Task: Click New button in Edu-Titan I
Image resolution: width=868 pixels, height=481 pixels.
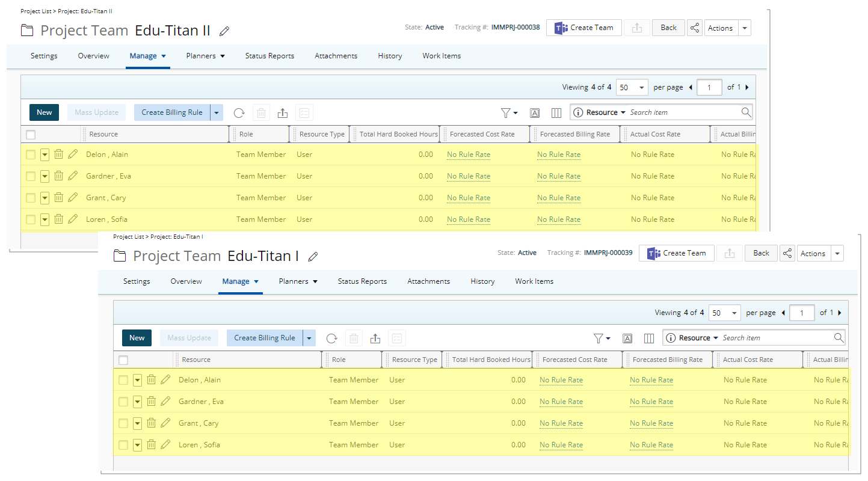Action: 137,338
